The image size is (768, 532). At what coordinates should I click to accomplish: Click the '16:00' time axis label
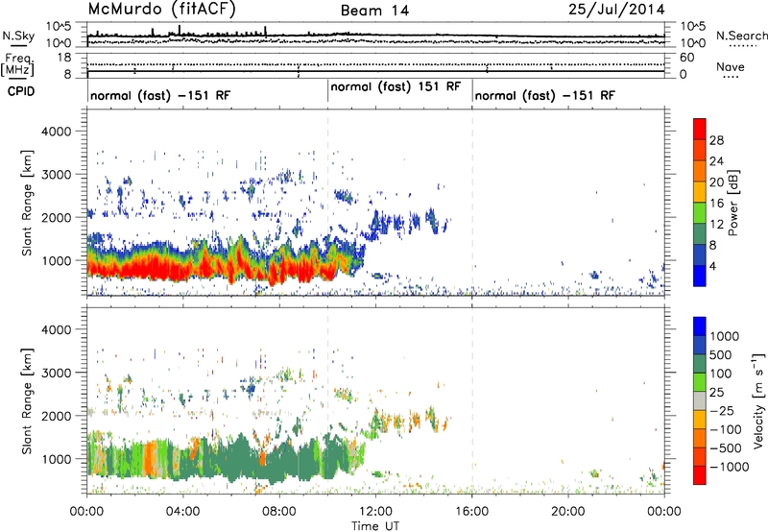click(x=472, y=512)
